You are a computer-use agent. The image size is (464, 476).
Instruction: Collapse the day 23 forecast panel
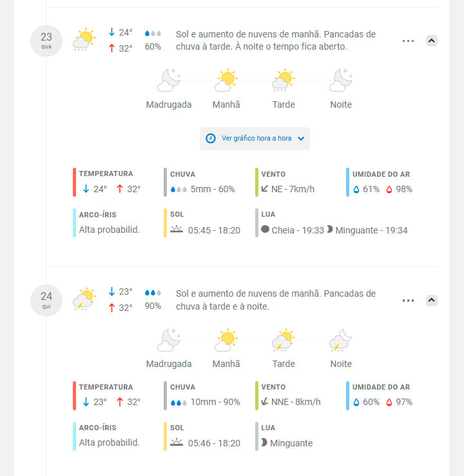432,41
